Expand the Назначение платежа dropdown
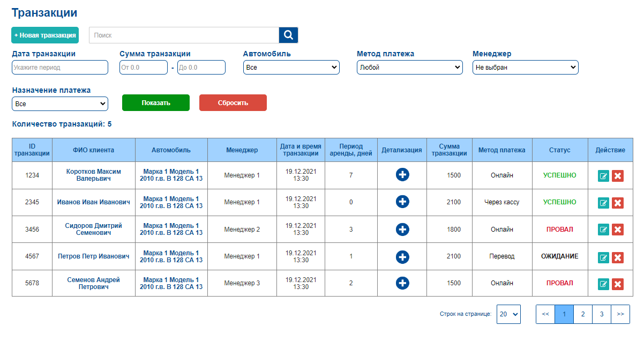The height and width of the screenshot is (340, 644). tap(60, 104)
